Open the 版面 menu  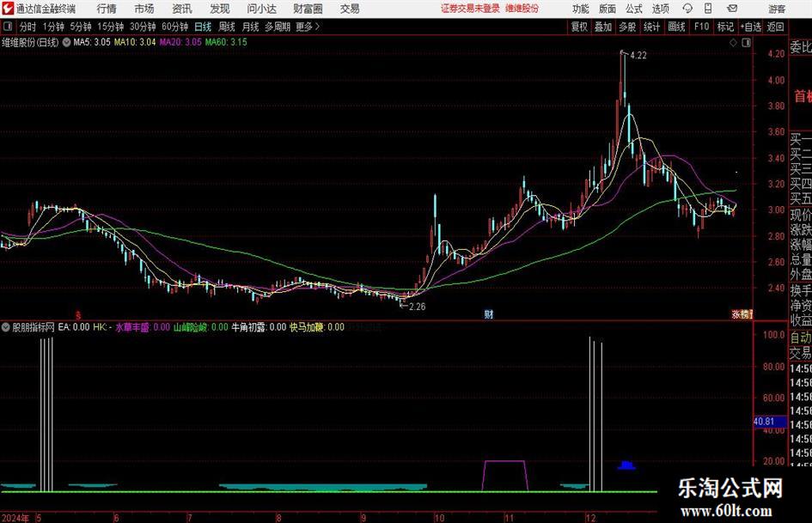[x=607, y=9]
